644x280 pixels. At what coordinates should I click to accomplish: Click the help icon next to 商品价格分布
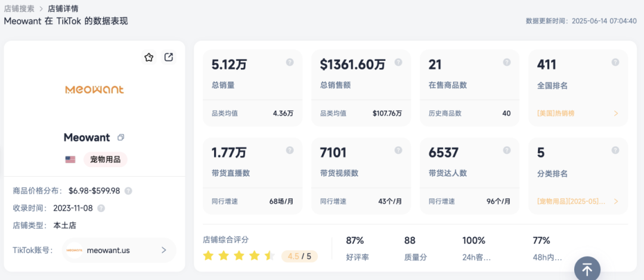click(128, 191)
